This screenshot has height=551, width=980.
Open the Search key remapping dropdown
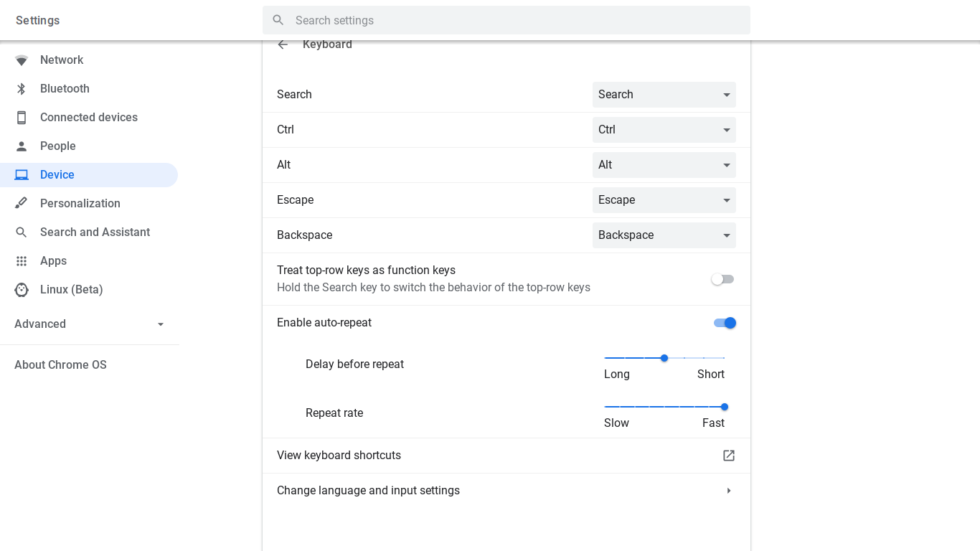tap(664, 94)
